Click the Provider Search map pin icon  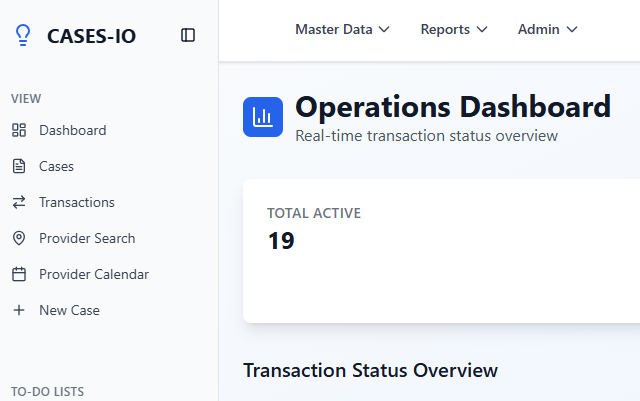pos(19,238)
